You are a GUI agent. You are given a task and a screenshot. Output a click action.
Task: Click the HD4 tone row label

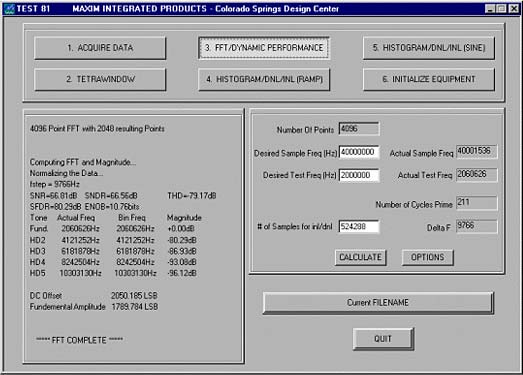38,262
